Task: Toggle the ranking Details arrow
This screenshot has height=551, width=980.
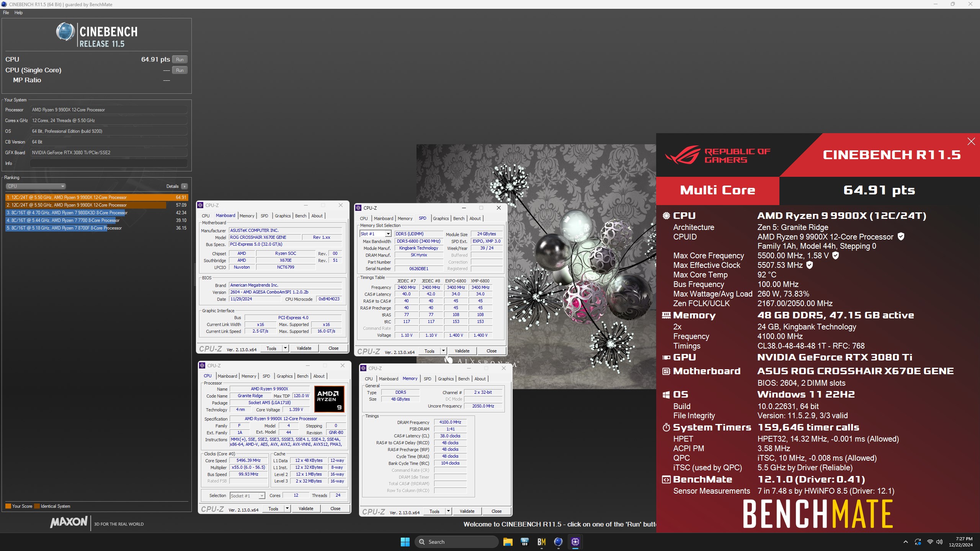Action: pos(185,186)
